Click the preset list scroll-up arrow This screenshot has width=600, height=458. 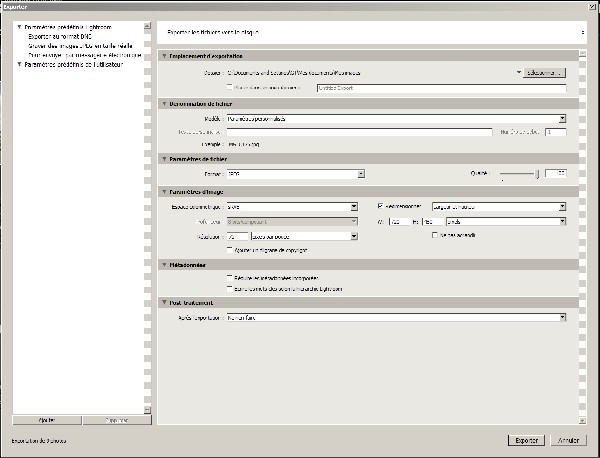pyautogui.click(x=147, y=26)
